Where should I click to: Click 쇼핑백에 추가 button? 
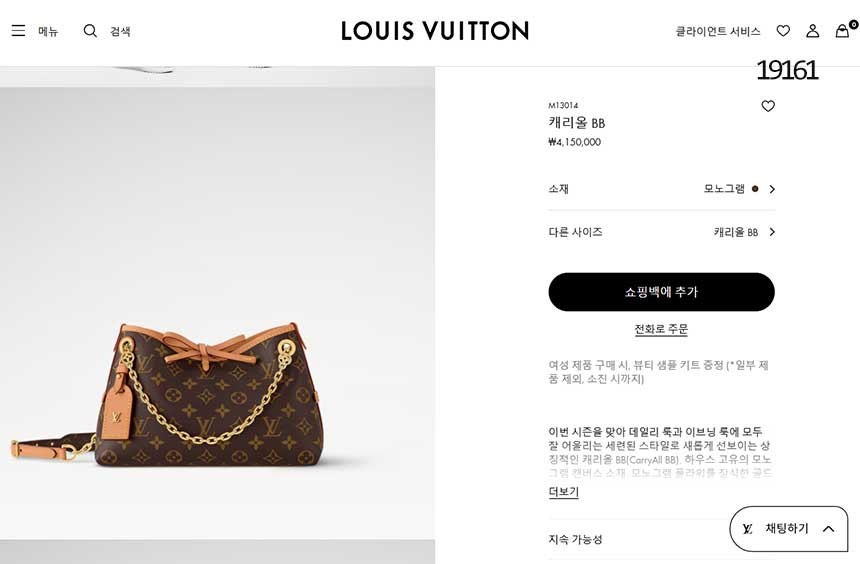coord(661,292)
